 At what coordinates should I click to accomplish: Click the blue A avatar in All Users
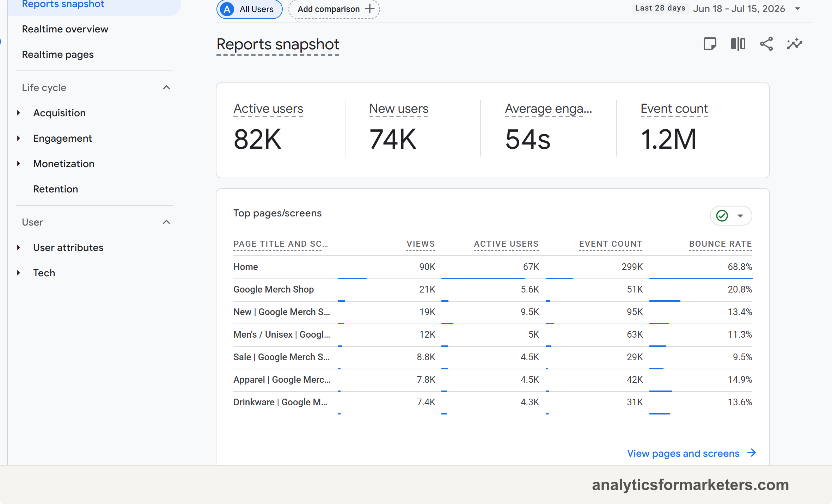pos(227,9)
